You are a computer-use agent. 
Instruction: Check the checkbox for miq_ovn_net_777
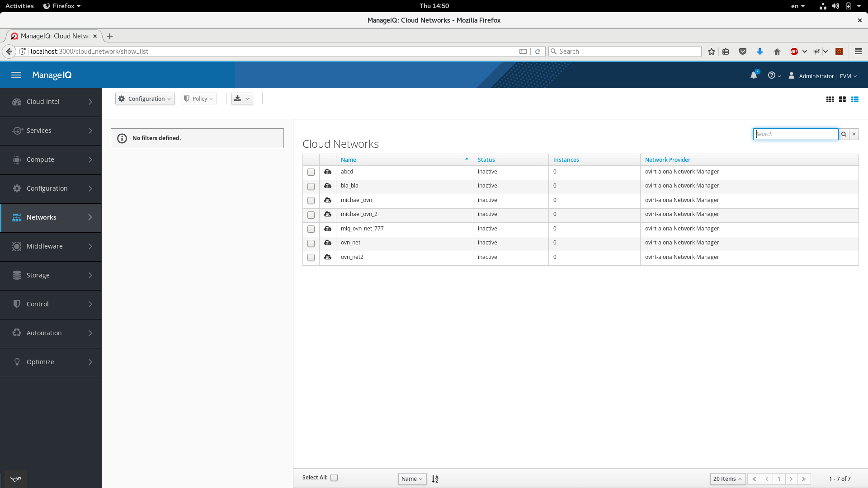(311, 229)
